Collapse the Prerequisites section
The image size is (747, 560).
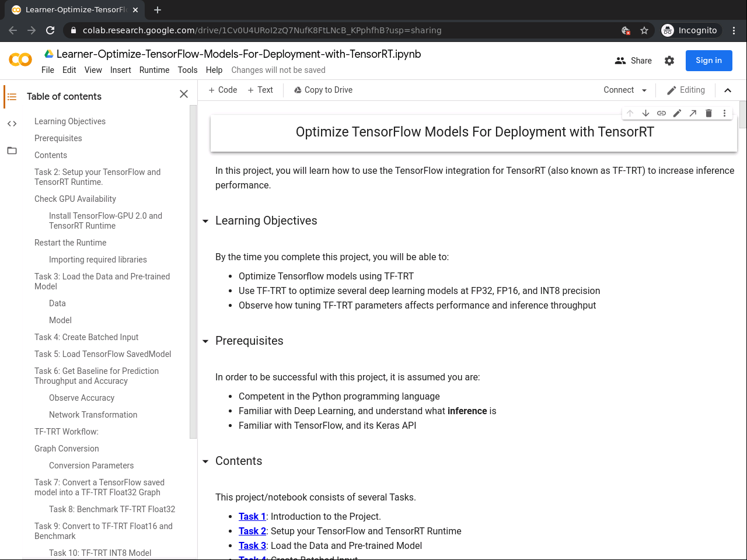[205, 341]
